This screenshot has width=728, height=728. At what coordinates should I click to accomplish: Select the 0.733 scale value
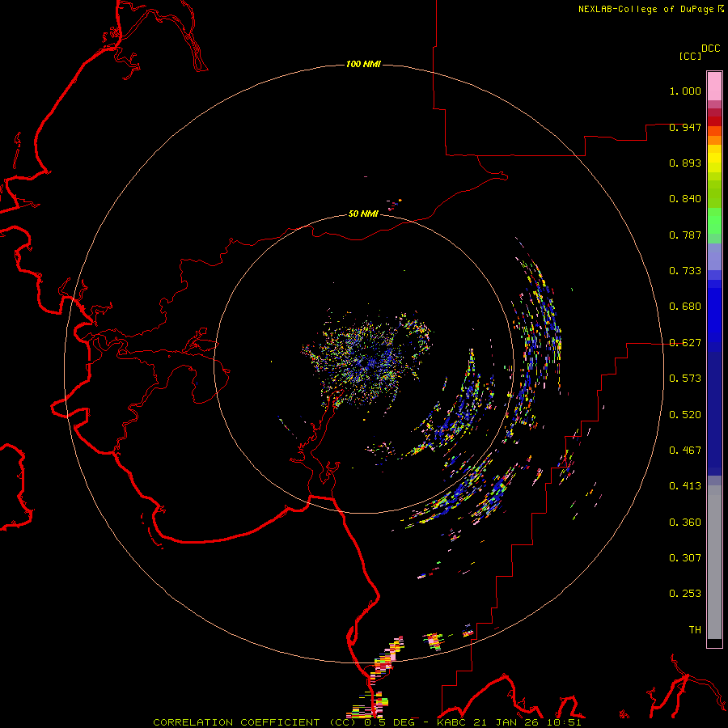click(685, 271)
